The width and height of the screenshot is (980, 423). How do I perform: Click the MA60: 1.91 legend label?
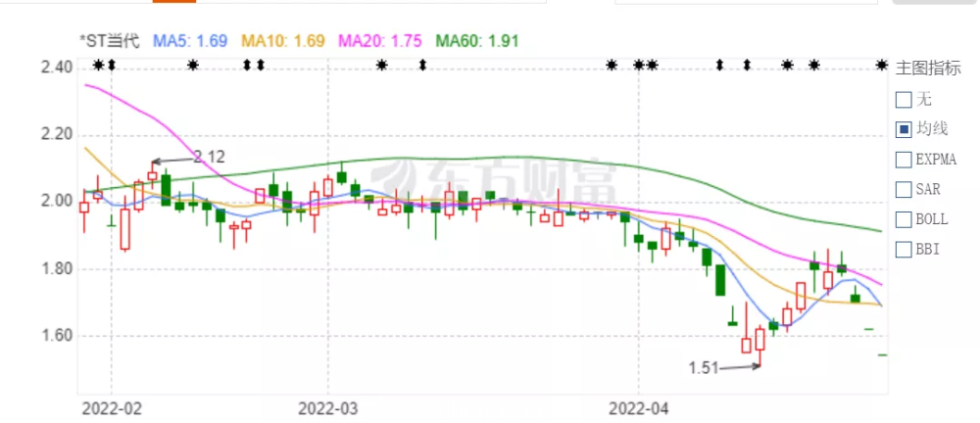pos(477,41)
